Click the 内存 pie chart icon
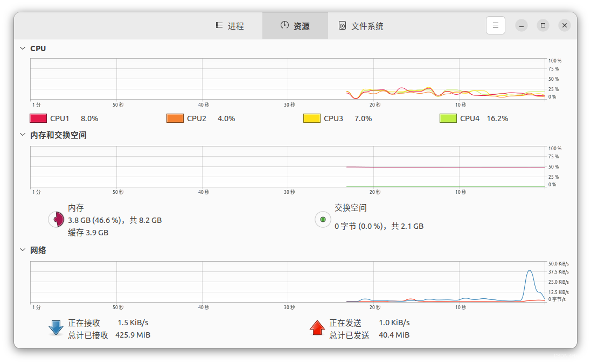 (56, 219)
